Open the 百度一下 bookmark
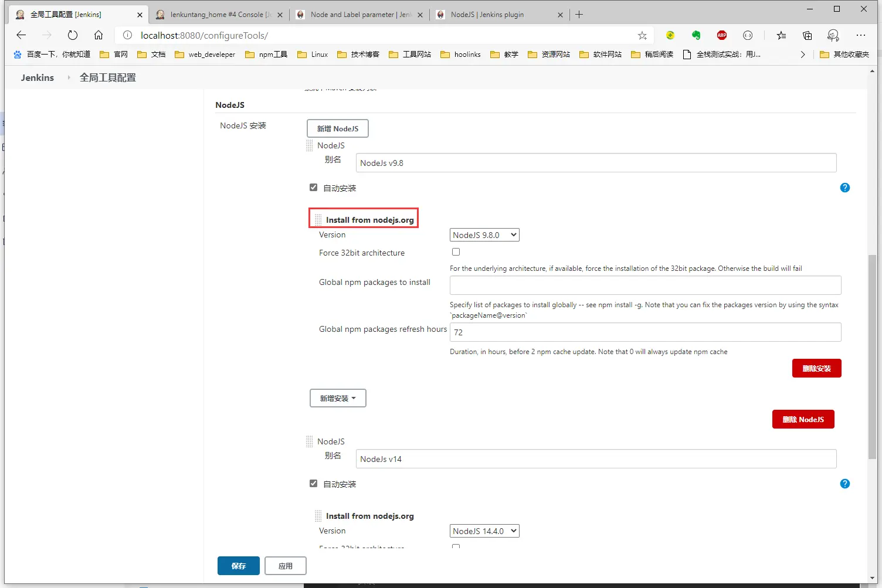 pos(52,55)
